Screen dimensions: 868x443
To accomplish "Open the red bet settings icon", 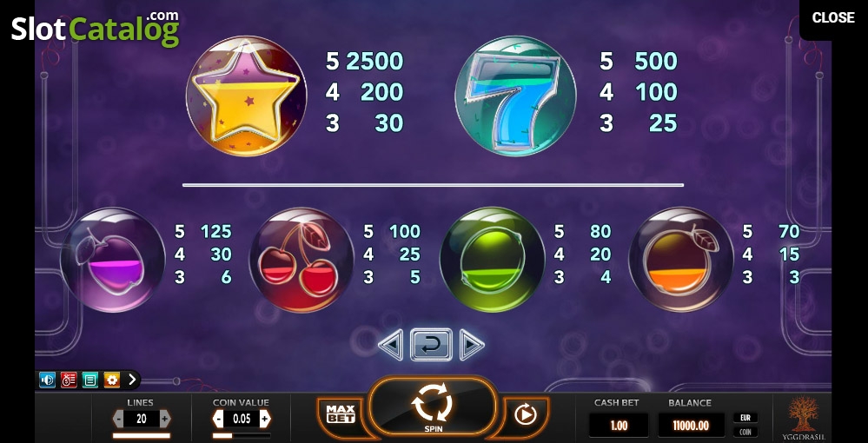I will tap(69, 380).
